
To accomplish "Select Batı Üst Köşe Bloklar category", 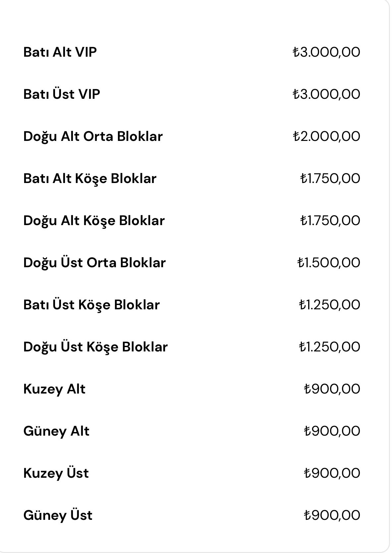I will [x=91, y=305].
